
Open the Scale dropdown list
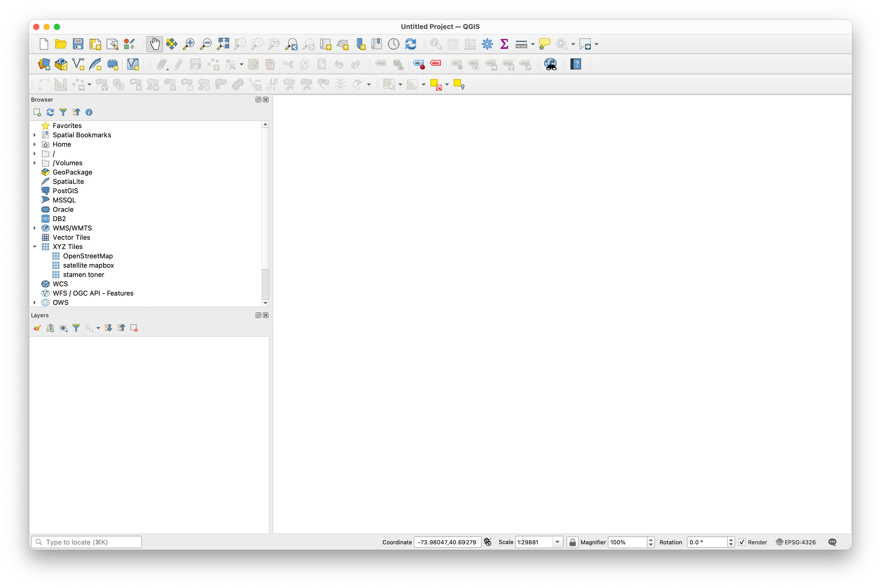(558, 542)
